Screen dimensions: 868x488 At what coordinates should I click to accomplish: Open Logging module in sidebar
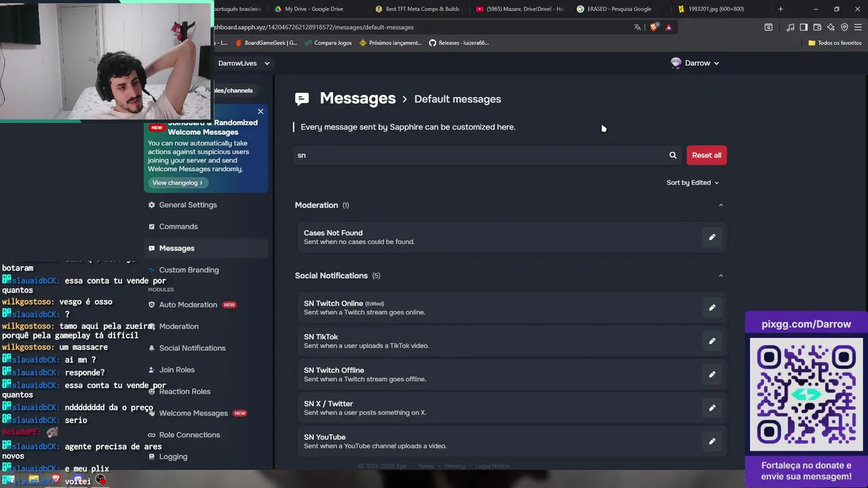click(206, 457)
